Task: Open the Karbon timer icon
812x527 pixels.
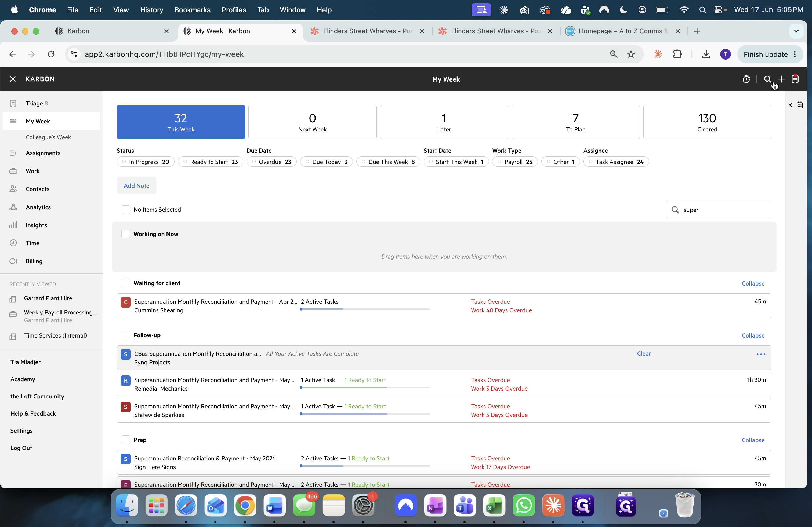Action: (x=746, y=79)
